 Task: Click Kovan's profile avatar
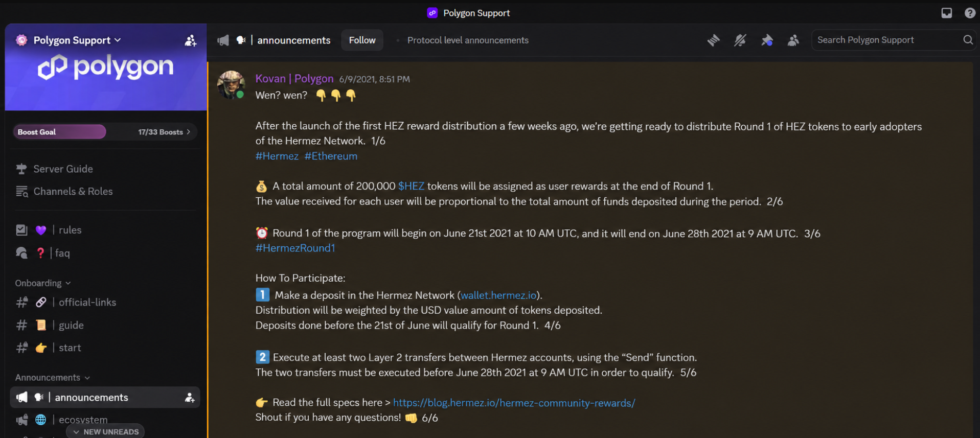231,84
